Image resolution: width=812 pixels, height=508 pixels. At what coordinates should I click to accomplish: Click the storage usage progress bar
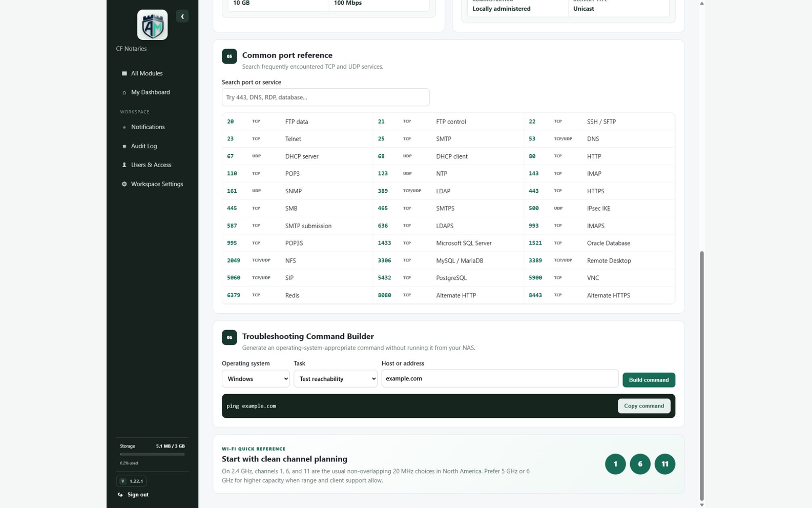click(152, 454)
